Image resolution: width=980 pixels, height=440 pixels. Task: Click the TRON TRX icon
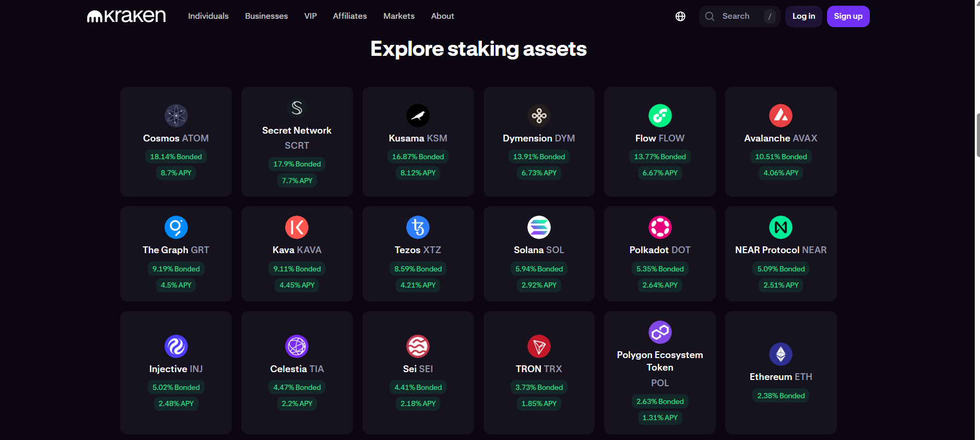click(539, 347)
